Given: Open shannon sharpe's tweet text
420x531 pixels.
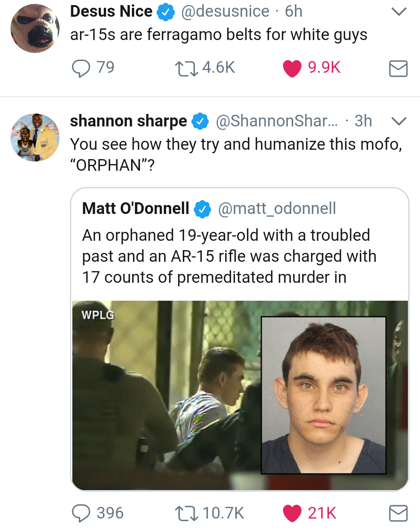Looking at the screenshot, I should (x=236, y=154).
